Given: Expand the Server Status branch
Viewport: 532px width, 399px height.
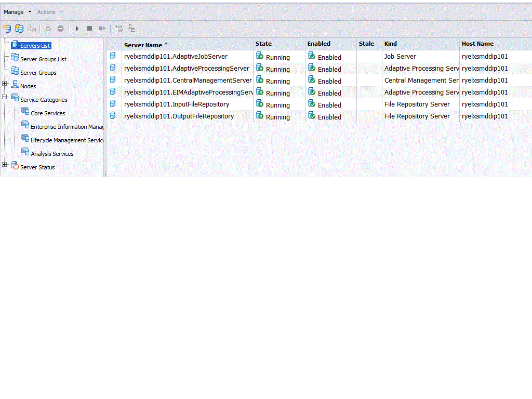Looking at the screenshot, I should [x=4, y=165].
